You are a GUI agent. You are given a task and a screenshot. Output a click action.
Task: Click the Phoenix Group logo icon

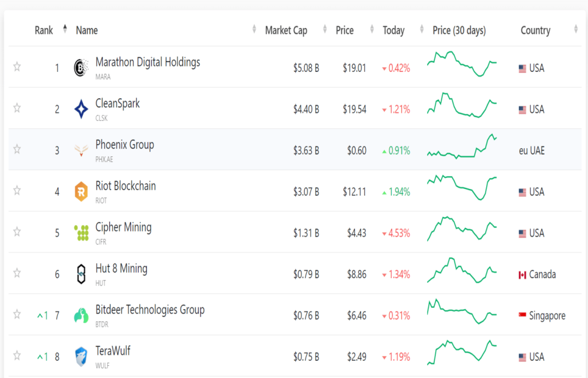pyautogui.click(x=82, y=151)
